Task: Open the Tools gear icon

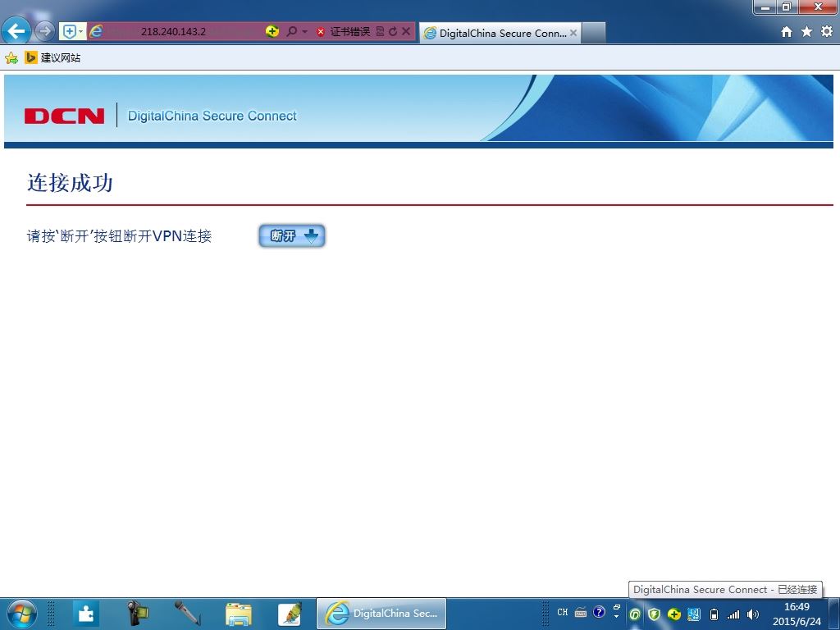Action: (827, 32)
